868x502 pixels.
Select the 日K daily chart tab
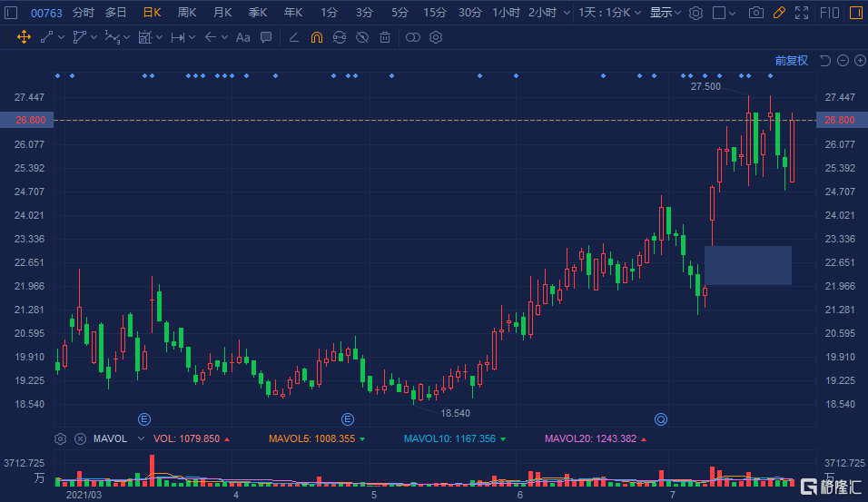click(153, 13)
